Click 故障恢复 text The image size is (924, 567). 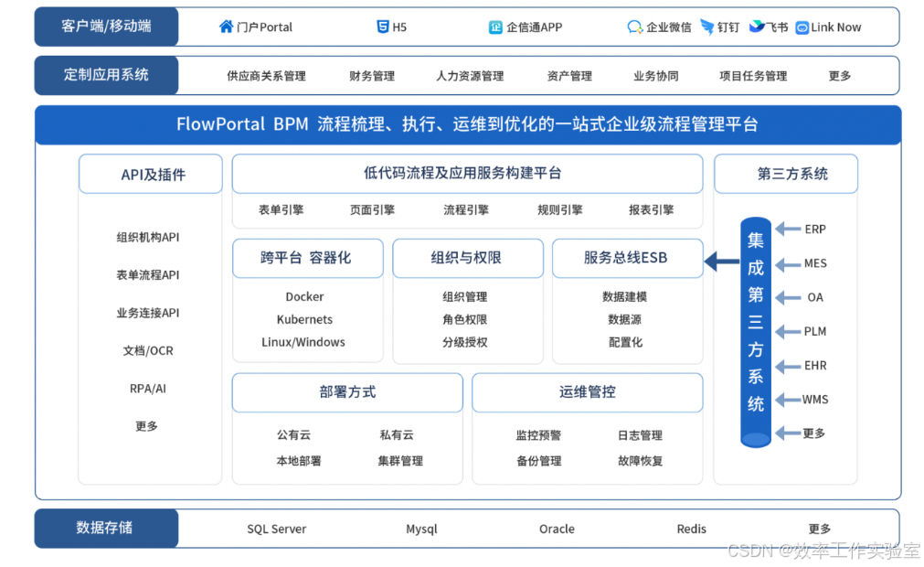pyautogui.click(x=640, y=461)
